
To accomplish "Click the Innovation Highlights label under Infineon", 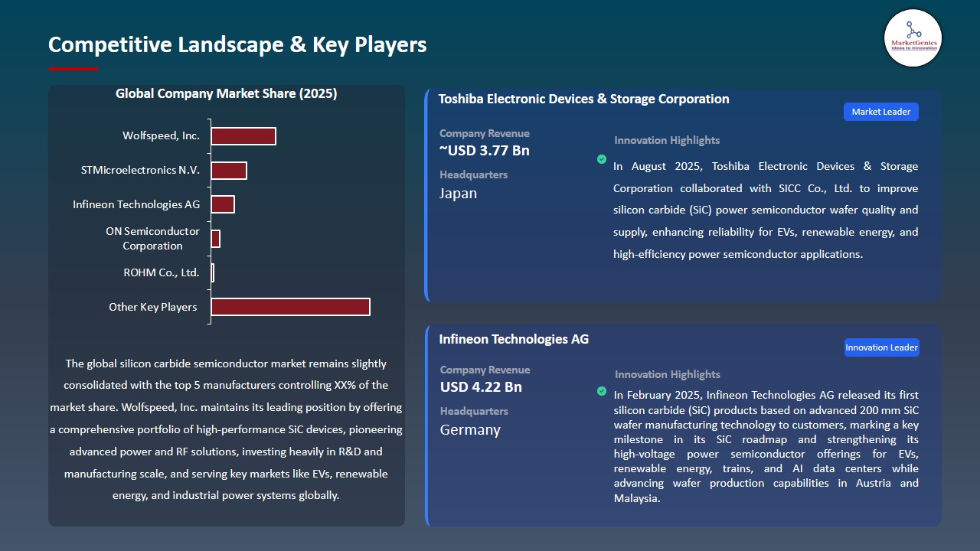I will pyautogui.click(x=666, y=374).
